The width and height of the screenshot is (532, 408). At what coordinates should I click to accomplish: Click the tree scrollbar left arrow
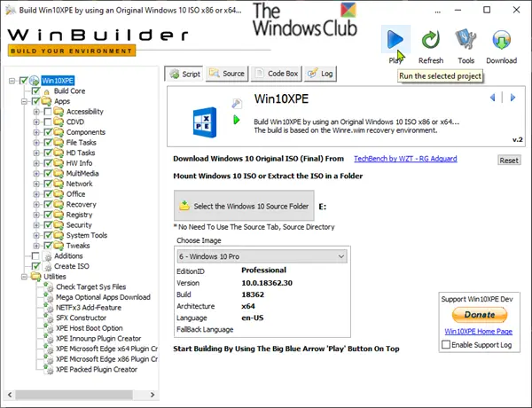[x=10, y=395]
